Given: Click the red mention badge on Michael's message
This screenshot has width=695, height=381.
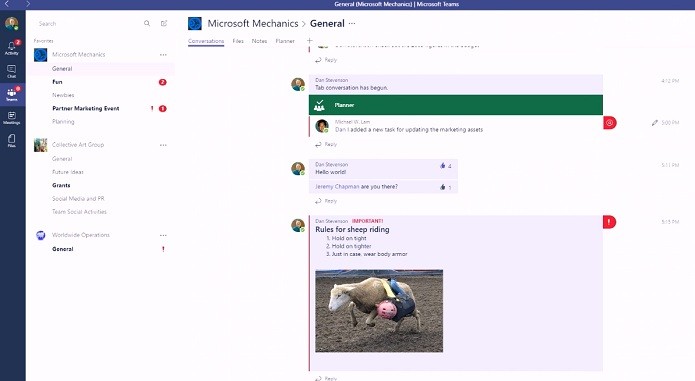Looking at the screenshot, I should point(609,123).
